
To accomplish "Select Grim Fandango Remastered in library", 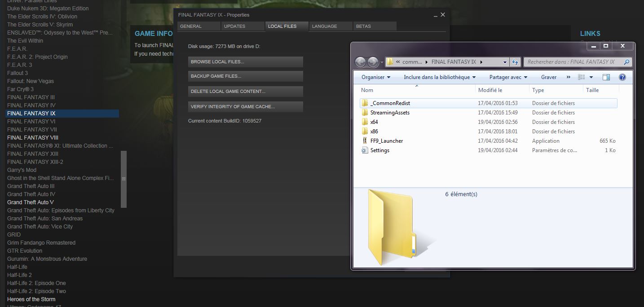I will click(x=41, y=243).
